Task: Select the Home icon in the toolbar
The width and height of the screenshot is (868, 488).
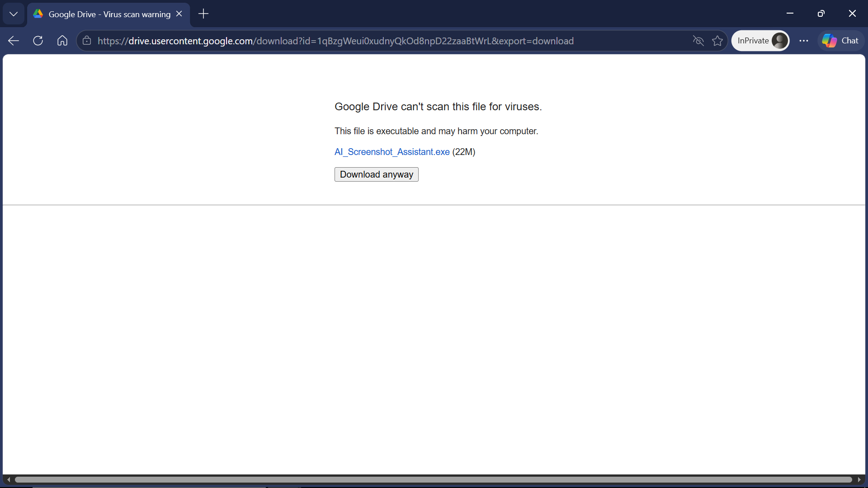Action: click(62, 41)
